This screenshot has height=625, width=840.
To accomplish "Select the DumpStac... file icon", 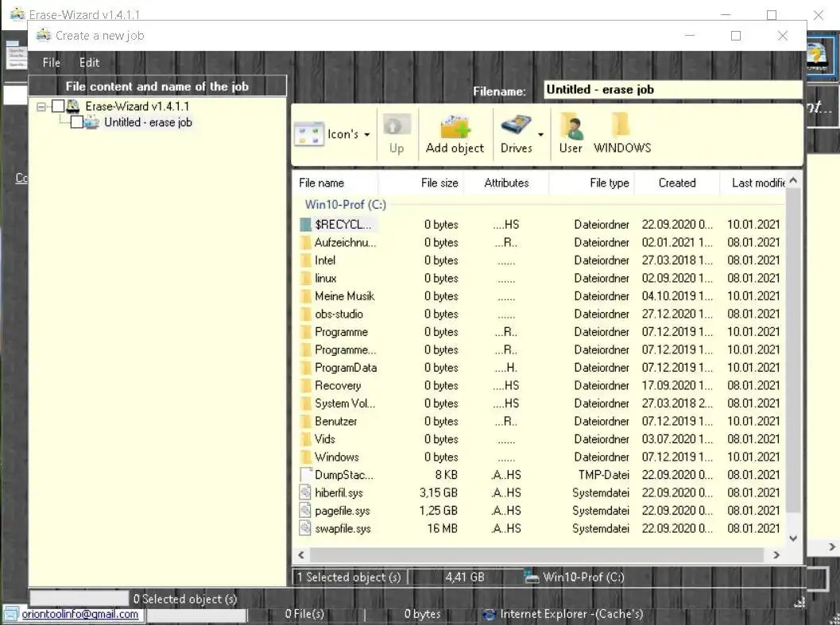I will [305, 475].
